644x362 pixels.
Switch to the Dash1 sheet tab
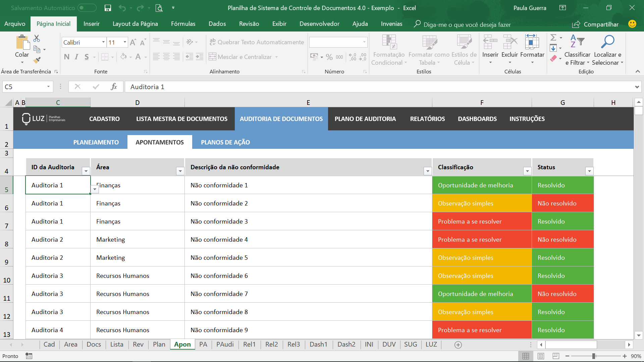tap(318, 344)
